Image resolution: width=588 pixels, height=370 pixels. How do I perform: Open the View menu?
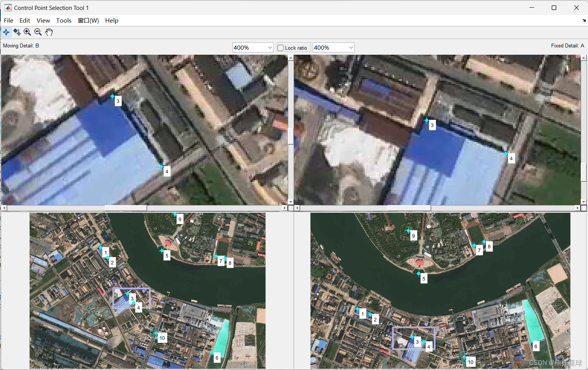(43, 21)
